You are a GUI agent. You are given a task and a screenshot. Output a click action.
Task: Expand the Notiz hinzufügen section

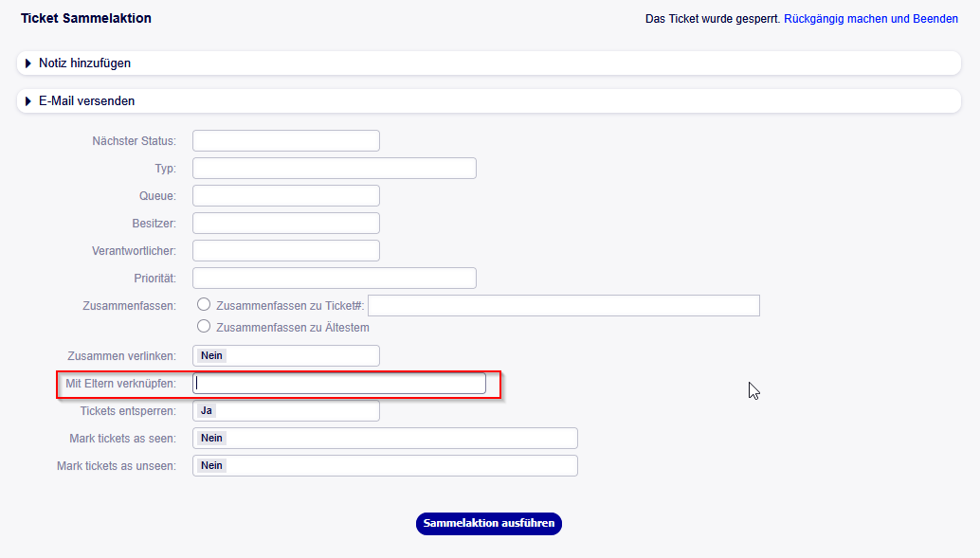pos(85,63)
